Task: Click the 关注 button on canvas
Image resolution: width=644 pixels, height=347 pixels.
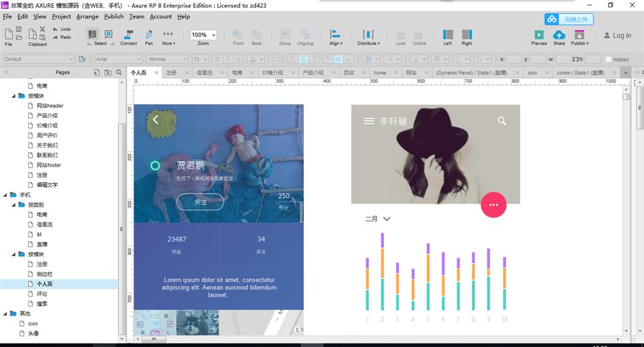Action: pyautogui.click(x=200, y=201)
